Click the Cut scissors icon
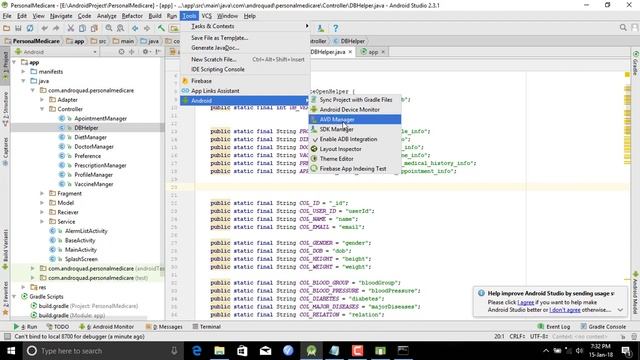 coord(71,28)
